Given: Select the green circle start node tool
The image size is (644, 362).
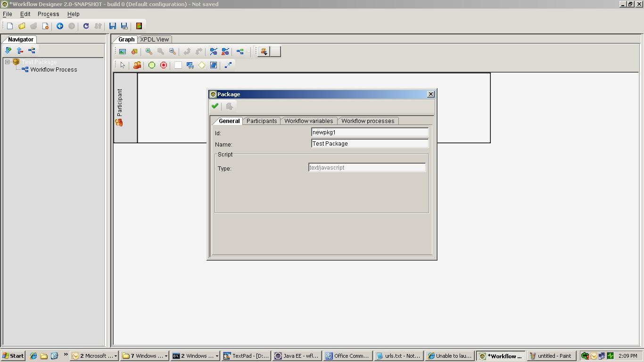Looking at the screenshot, I should (152, 65).
